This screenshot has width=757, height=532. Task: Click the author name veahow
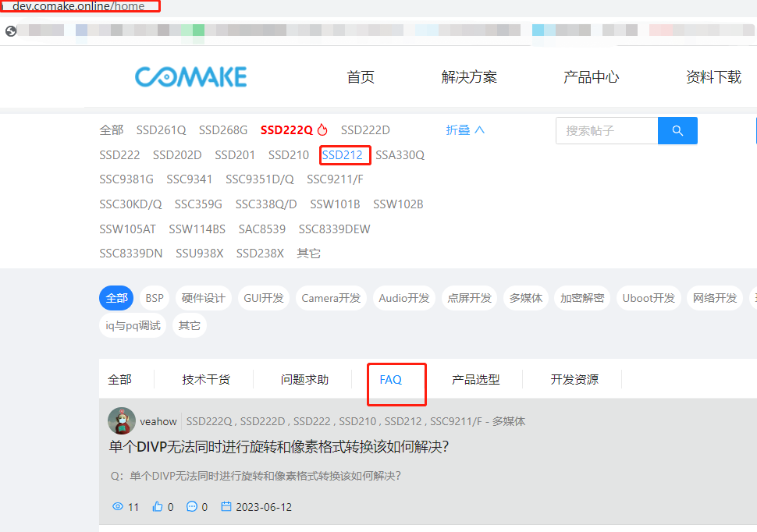pos(158,420)
